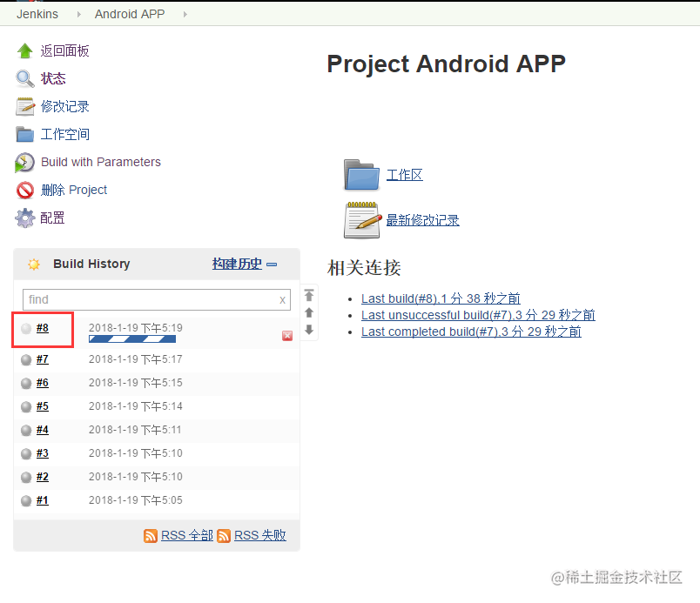Click the large 最新修改记录 notepad icon
This screenshot has height=603, width=700.
[363, 220]
